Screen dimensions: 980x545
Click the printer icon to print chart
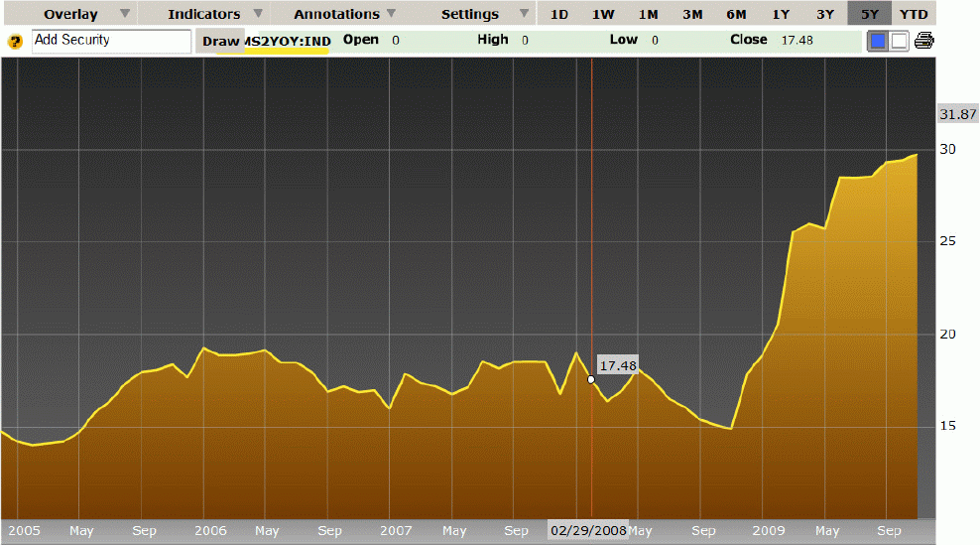(924, 41)
